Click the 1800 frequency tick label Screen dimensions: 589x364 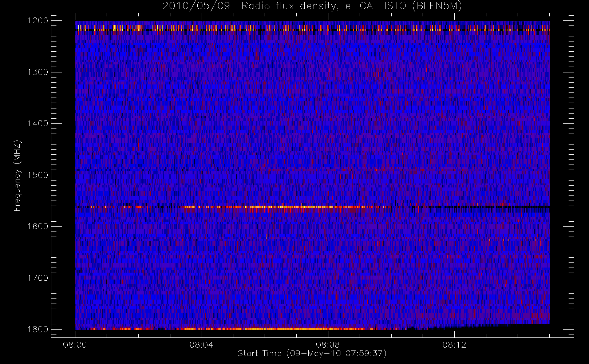coord(38,329)
